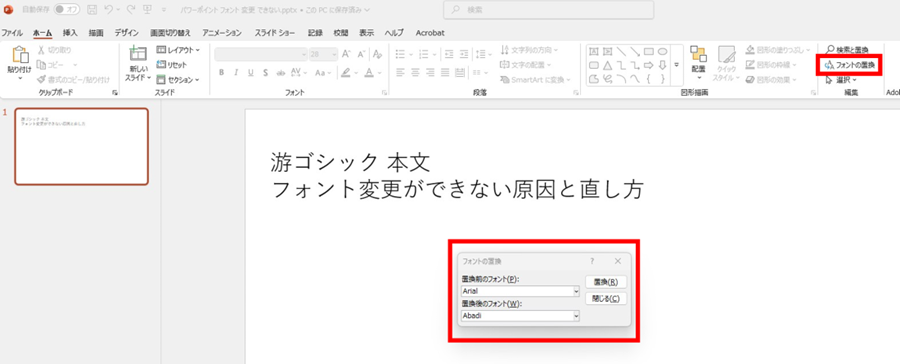This screenshot has width=900, height=364.
Task: Increase list indent level icon
Action: pyautogui.click(x=464, y=54)
